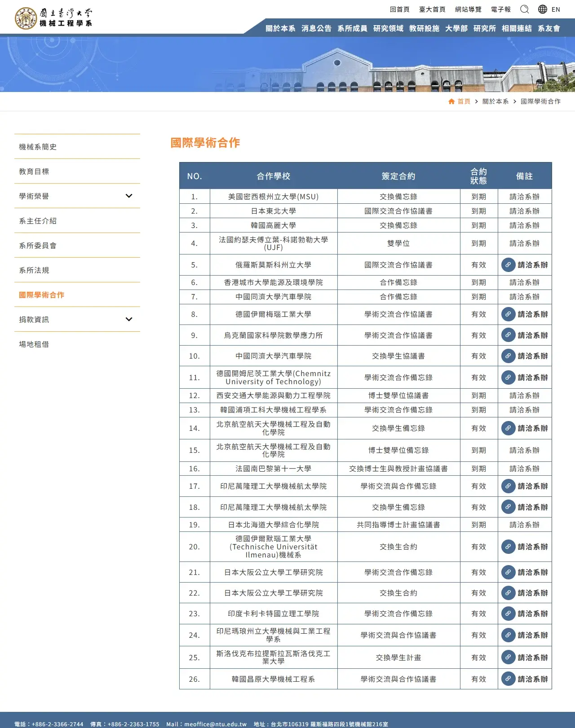Viewport: 575px width, 728px height.
Task: Open link icon for row 5 Moscow State University
Action: coord(508,265)
